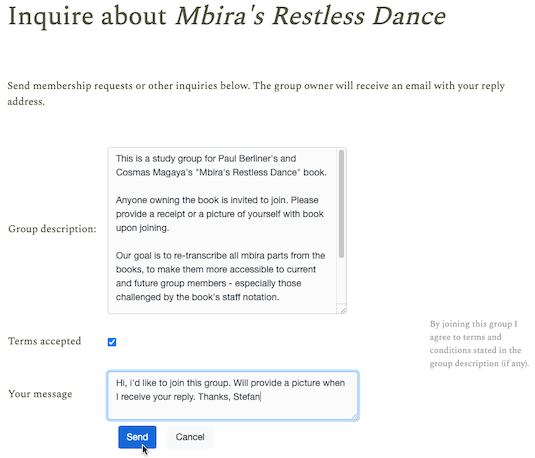Click the Your message label
Screen dimensions: 535x458
pos(40,394)
